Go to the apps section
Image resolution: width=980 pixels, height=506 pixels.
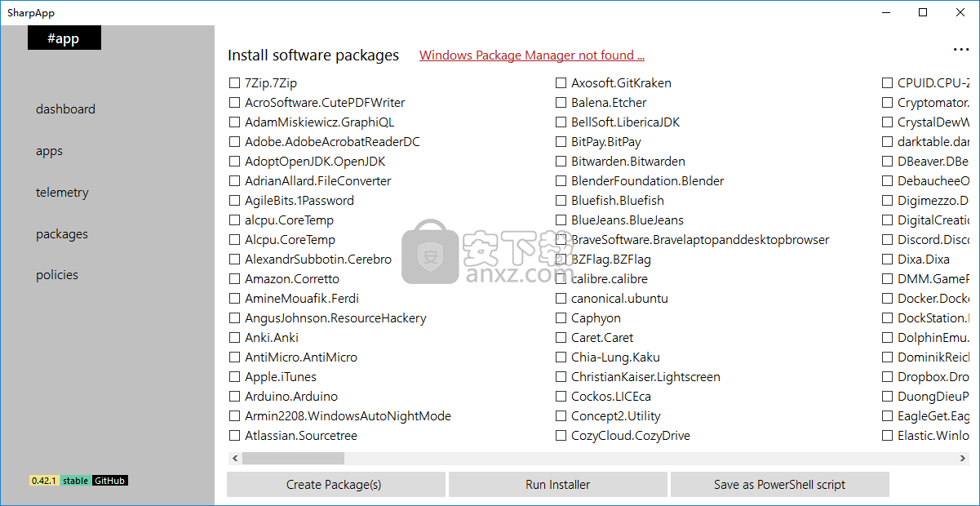click(49, 151)
